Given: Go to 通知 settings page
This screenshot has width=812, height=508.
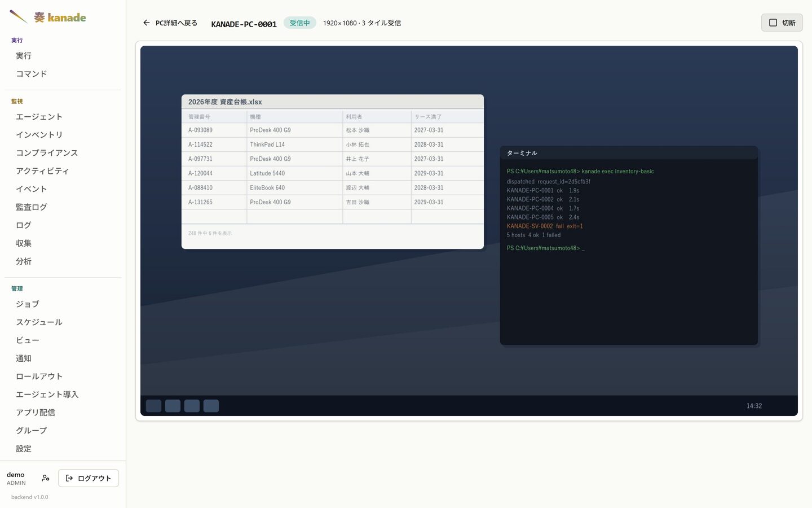Looking at the screenshot, I should [x=63, y=358].
